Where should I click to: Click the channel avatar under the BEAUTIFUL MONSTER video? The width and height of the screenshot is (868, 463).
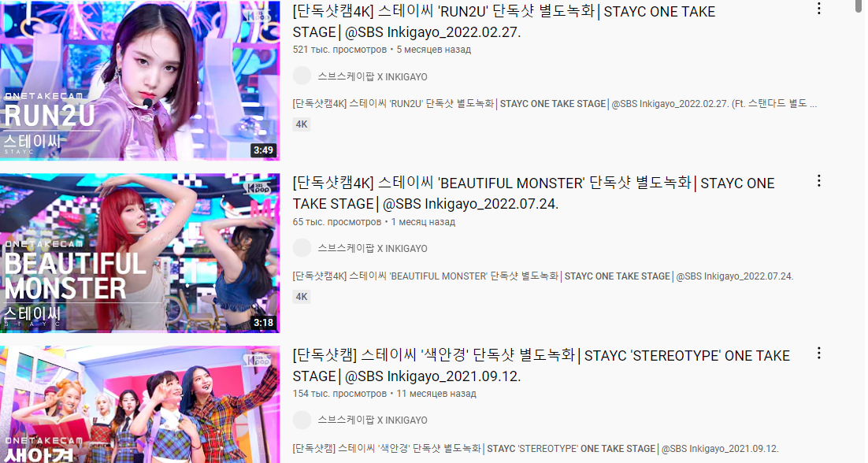click(x=302, y=248)
